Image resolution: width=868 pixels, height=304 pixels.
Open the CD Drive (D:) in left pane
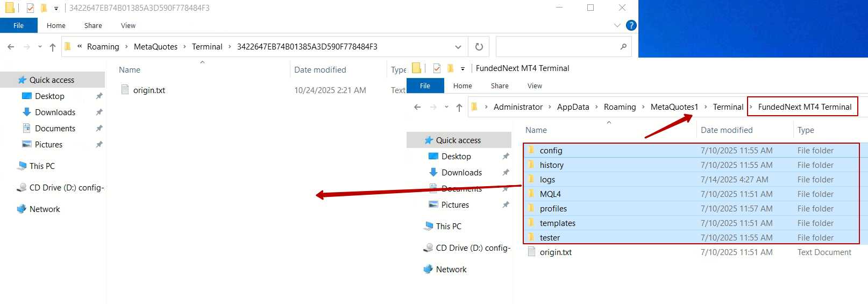[x=66, y=188]
